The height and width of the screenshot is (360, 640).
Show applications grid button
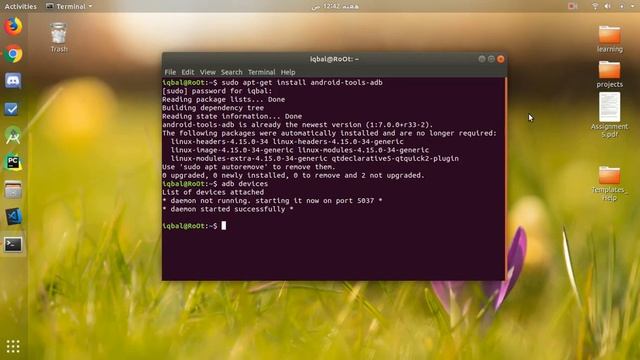13,346
